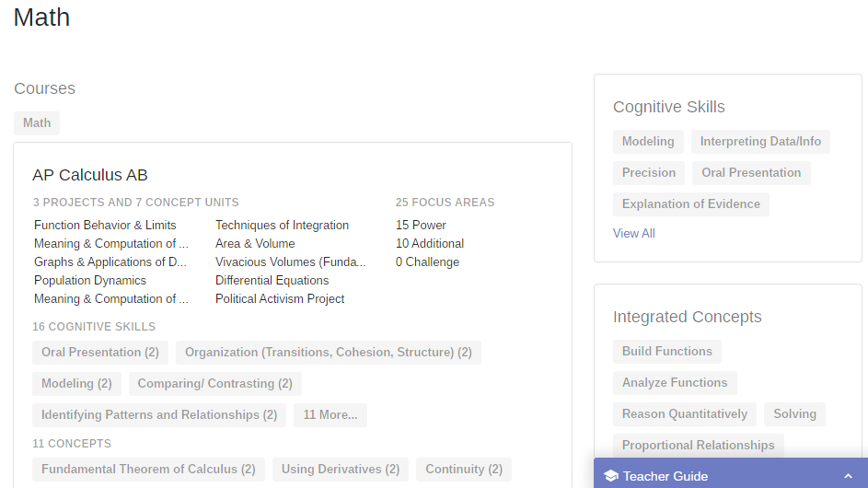The image size is (868, 488).
Task: Select the Math course tag
Action: 37,123
